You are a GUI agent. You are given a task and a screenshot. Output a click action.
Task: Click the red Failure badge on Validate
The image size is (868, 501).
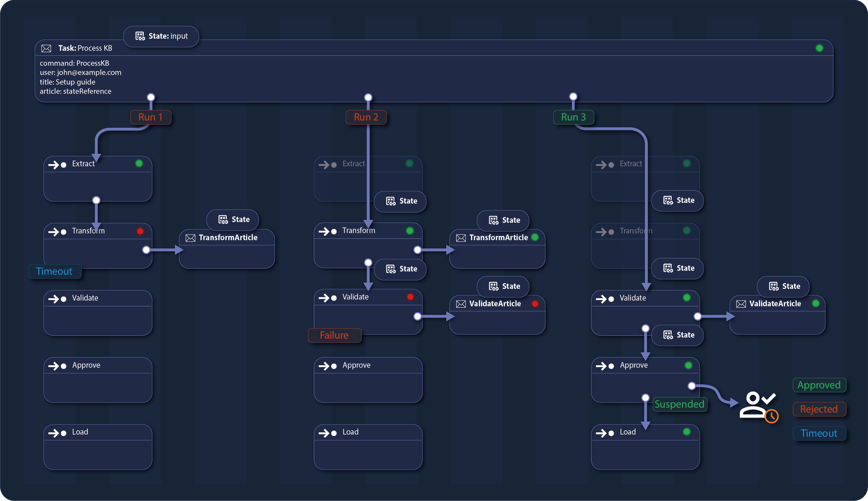tap(334, 335)
